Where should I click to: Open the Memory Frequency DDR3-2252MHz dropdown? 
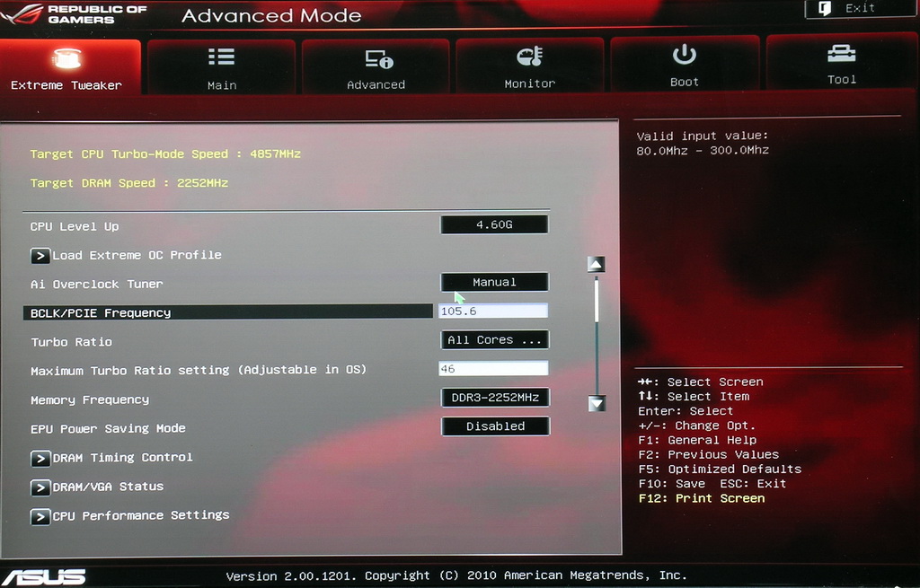(x=495, y=398)
